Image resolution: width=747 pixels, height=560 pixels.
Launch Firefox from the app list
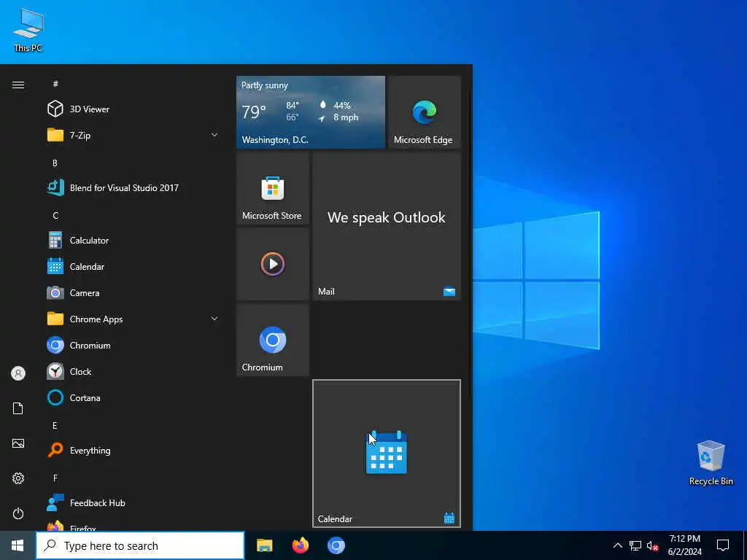pos(133,526)
